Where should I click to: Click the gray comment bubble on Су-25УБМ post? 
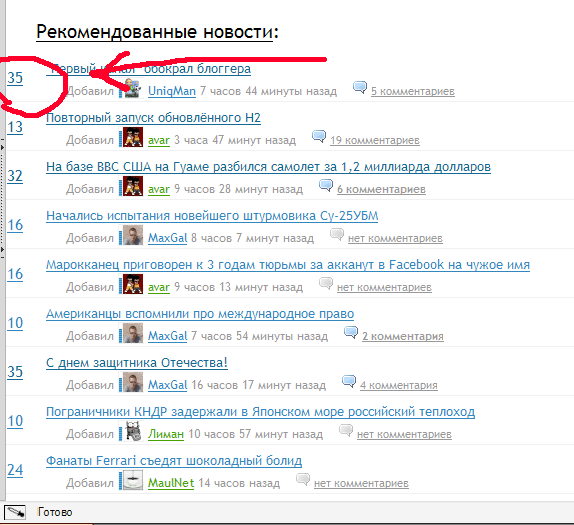(x=337, y=234)
